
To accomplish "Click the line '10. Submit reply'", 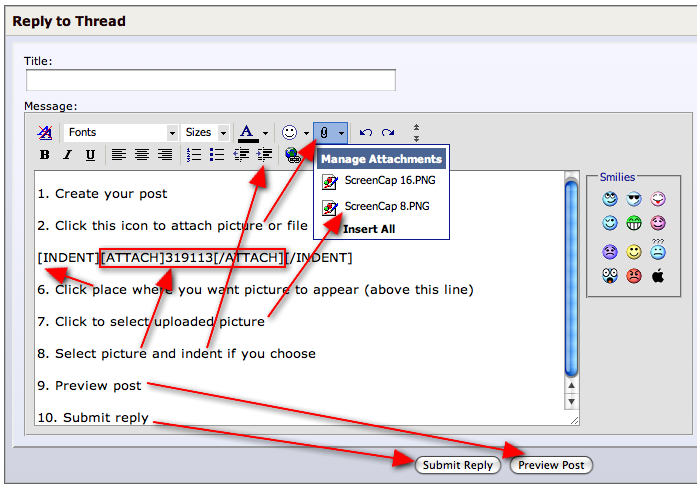I will [93, 417].
